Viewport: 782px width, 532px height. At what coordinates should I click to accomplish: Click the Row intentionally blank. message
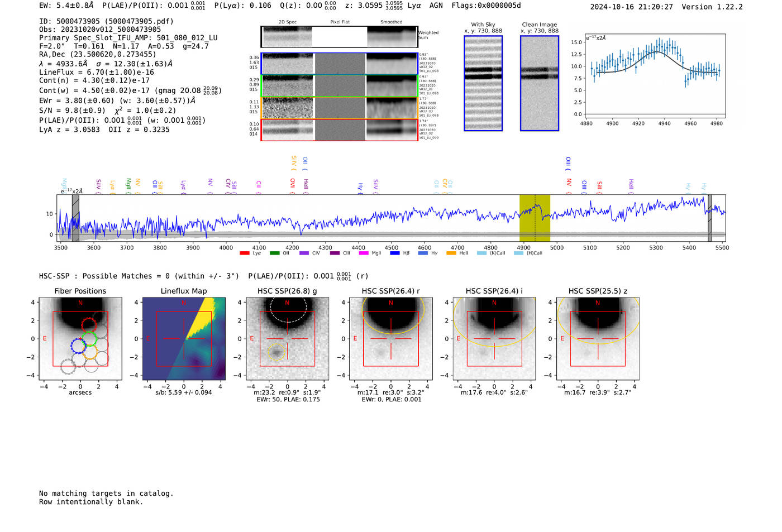click(x=91, y=502)
